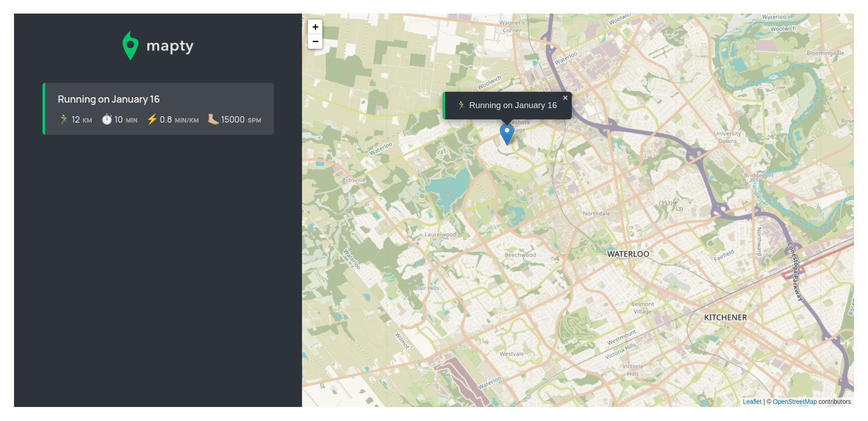The height and width of the screenshot is (421, 868).
Task: Click the runner emoji in the map popup
Action: (x=461, y=105)
